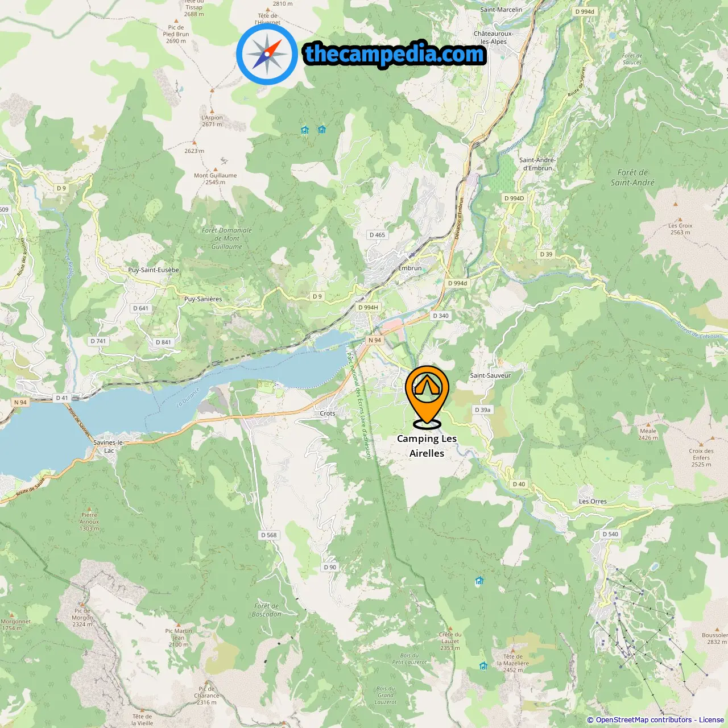Image resolution: width=728 pixels, height=728 pixels.
Task: Open the thecampedia.com logo text
Action: [395, 54]
